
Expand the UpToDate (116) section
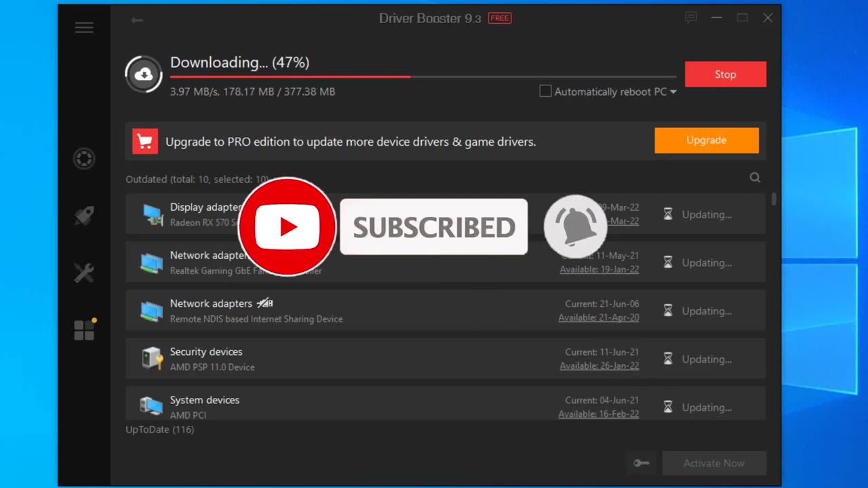[x=160, y=430]
